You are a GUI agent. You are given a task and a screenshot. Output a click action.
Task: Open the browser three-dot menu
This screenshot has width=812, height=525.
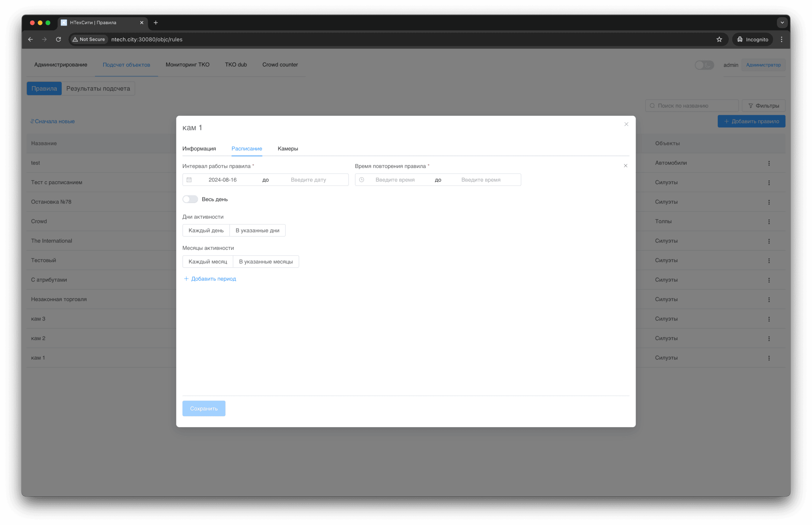point(781,39)
